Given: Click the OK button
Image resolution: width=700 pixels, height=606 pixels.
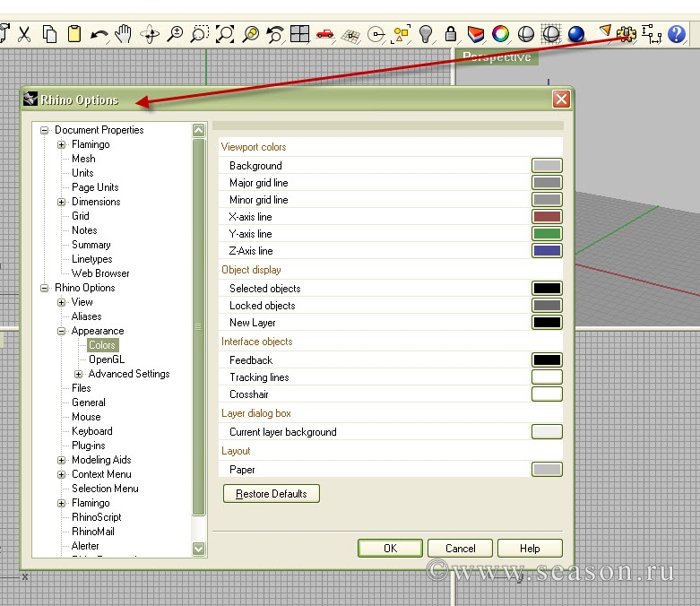Looking at the screenshot, I should tap(389, 548).
